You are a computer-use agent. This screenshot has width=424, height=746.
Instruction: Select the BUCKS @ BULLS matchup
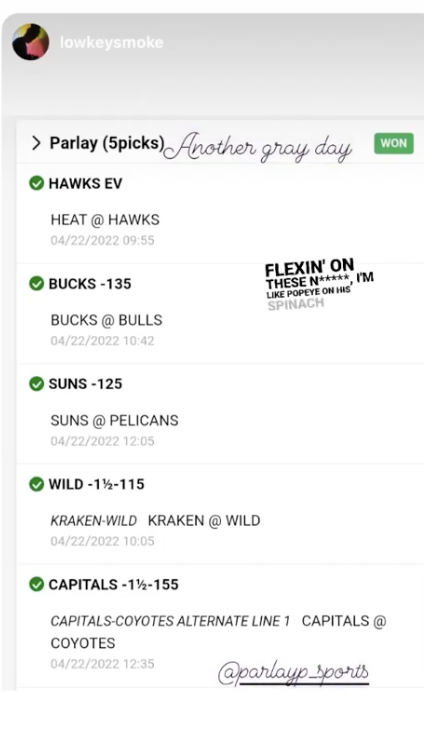coord(107,320)
